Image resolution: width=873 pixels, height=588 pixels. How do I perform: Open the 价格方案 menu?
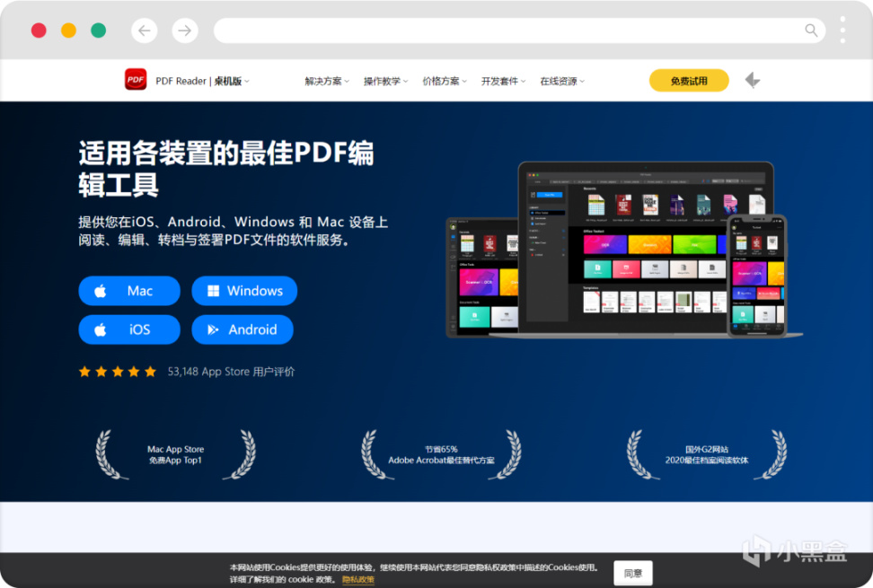pos(445,81)
